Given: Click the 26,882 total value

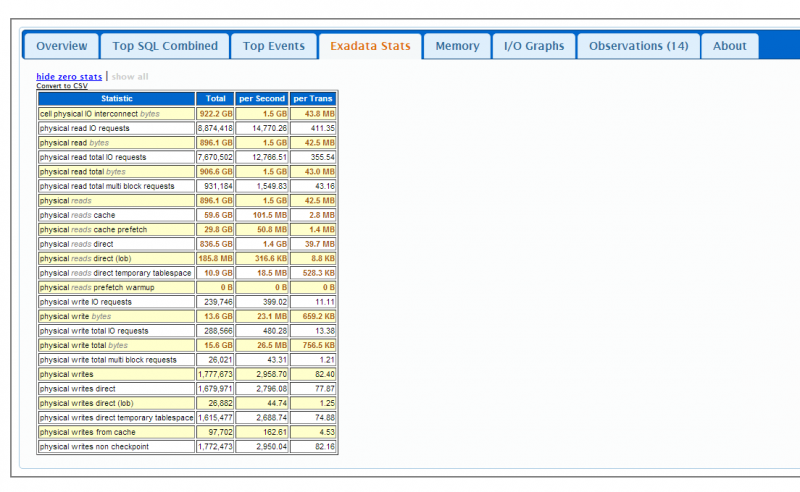Looking at the screenshot, I should point(220,403).
